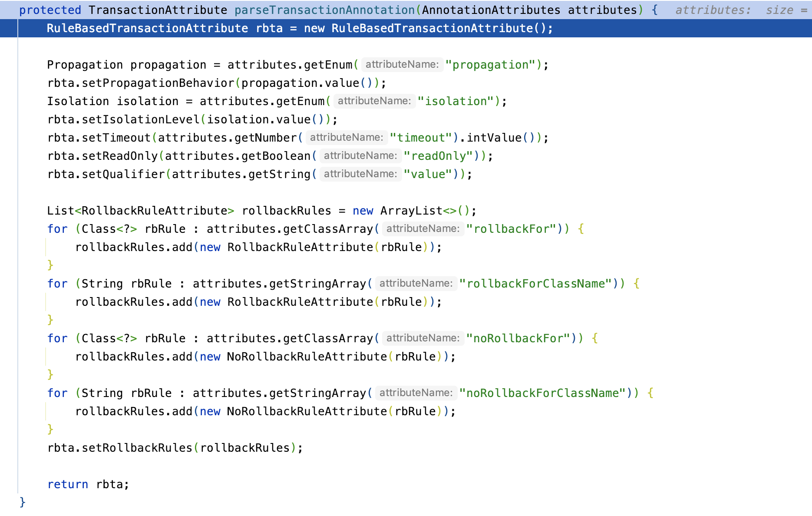Screen dimensions: 812x516
Task: Click the "propagation" string literal
Action: (491, 65)
